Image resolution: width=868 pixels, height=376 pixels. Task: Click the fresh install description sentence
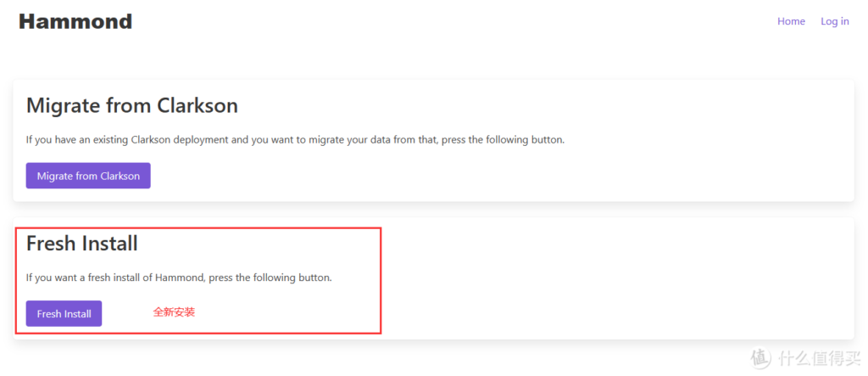pyautogui.click(x=178, y=278)
